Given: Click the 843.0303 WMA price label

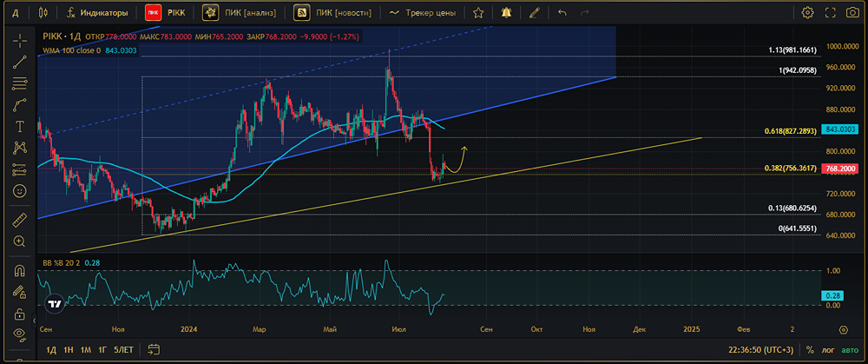Looking at the screenshot, I should 842,129.
